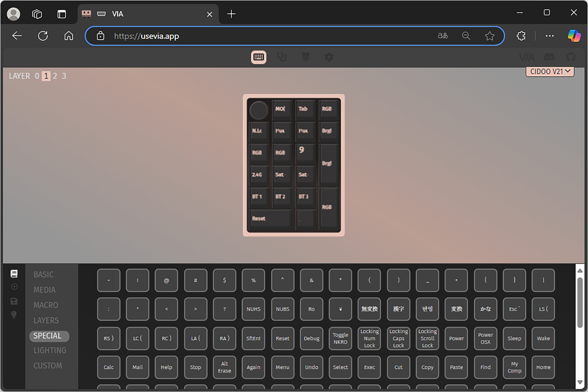Click the keycode list scrollbar down arrow
Image resolution: width=588 pixels, height=392 pixels.
coord(580,382)
